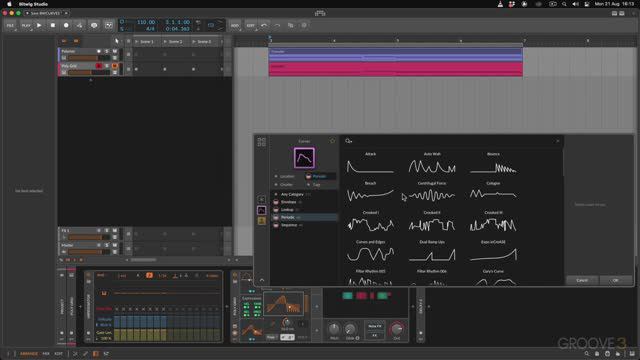Click the transport Record button
The image size is (640, 360).
[x=66, y=25]
